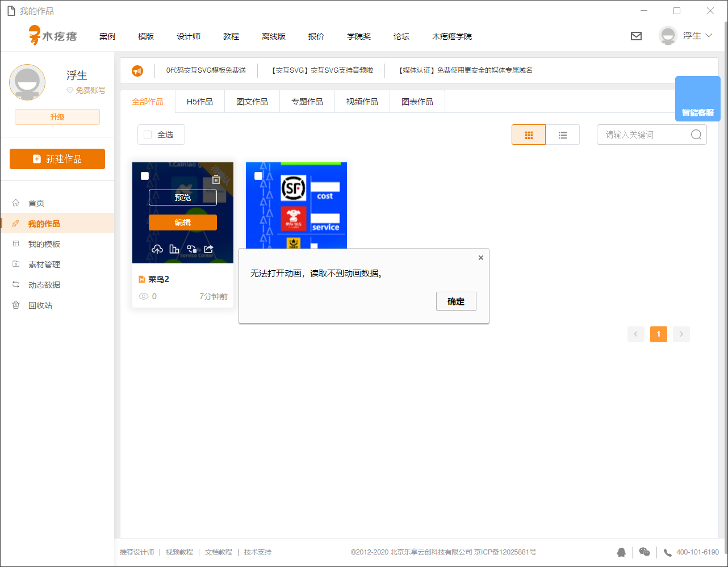Click 编辑 on the 菜鸟2 card
The image size is (728, 567).
coord(183,222)
